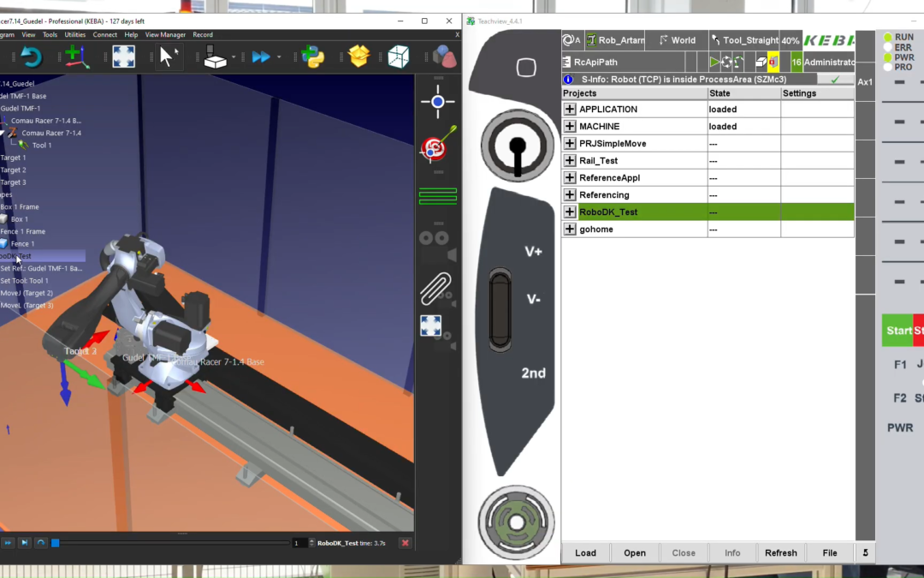Select Set Tool: Tool 1 instruction

point(24,281)
